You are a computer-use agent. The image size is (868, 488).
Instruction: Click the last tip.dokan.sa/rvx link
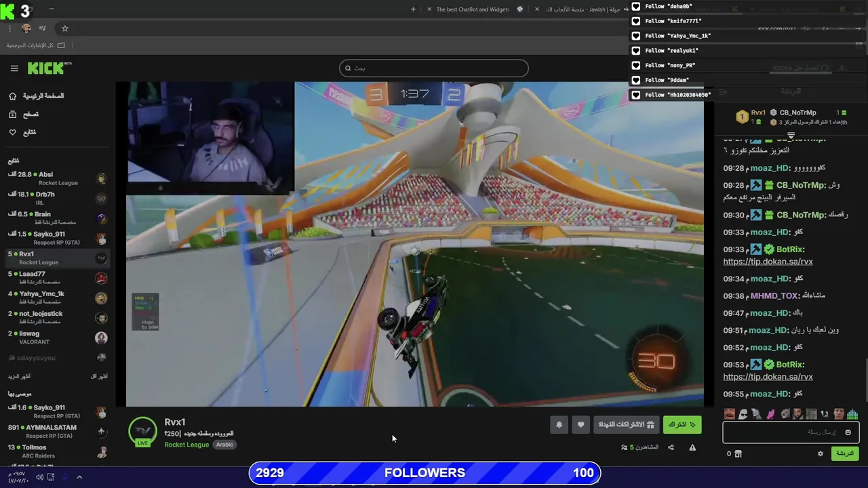tap(768, 377)
